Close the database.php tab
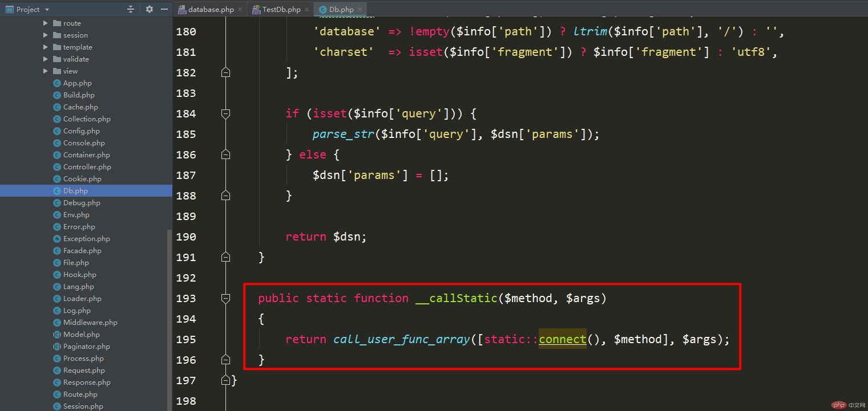Screen dimensions: 868x411 [240, 10]
